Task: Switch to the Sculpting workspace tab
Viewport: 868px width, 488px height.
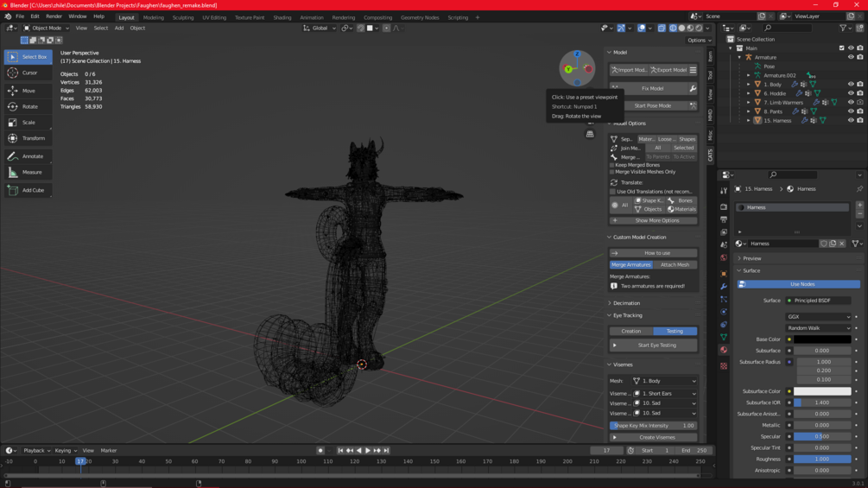Action: point(183,17)
